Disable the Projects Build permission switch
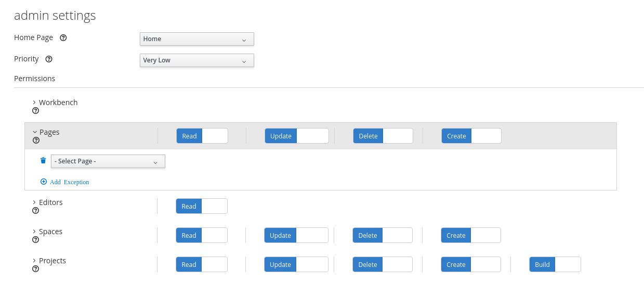 [x=555, y=265]
